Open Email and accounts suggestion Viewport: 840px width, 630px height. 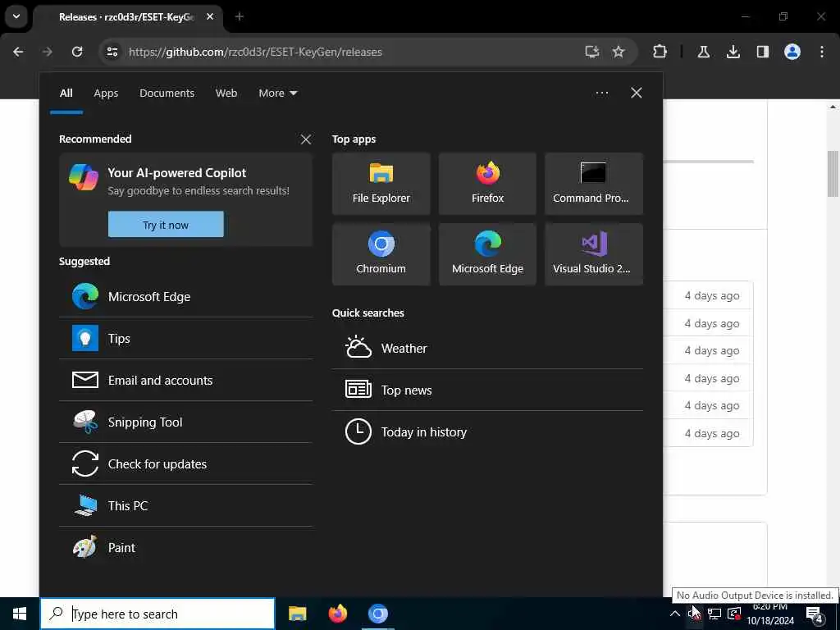(x=186, y=380)
